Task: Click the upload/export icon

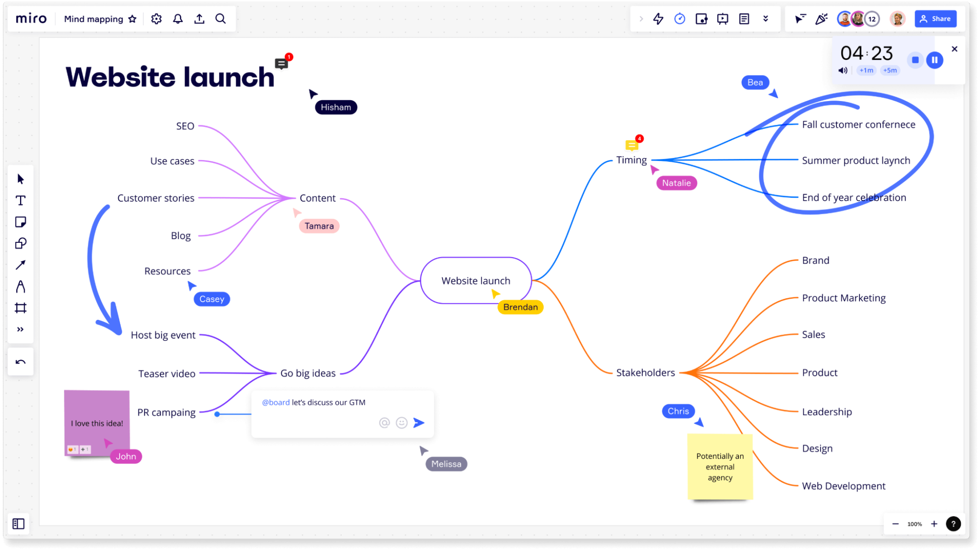Action: click(199, 18)
